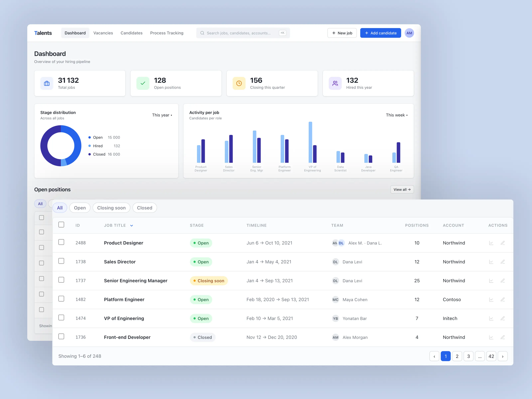Open analytics chart icon for Platform Engineer row
Screen dimensions: 532x399
pos(491,299)
